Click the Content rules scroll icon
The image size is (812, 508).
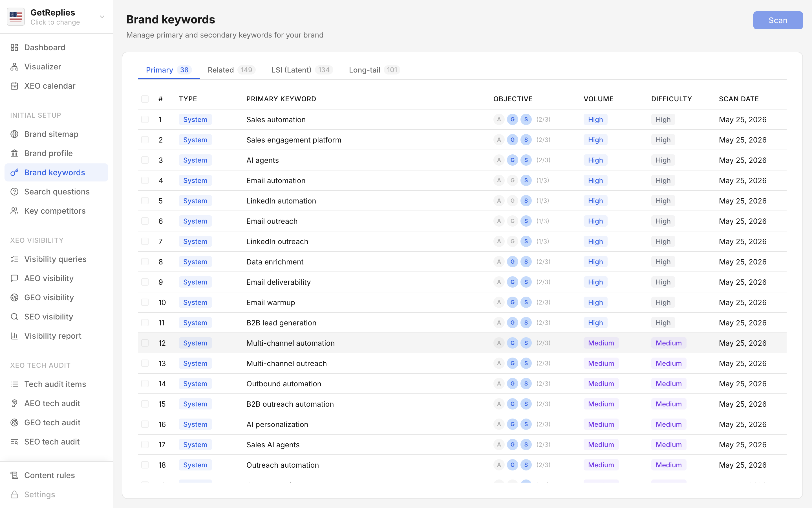pyautogui.click(x=14, y=475)
